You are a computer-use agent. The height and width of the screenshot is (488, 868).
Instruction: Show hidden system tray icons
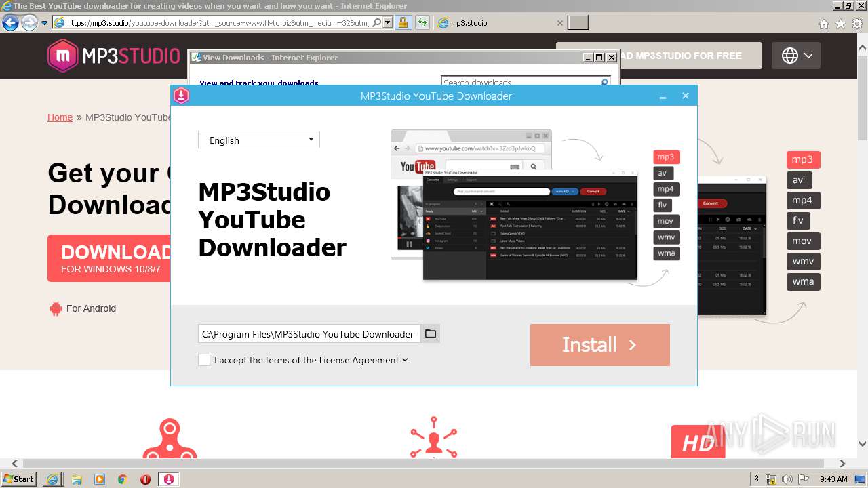(756, 479)
